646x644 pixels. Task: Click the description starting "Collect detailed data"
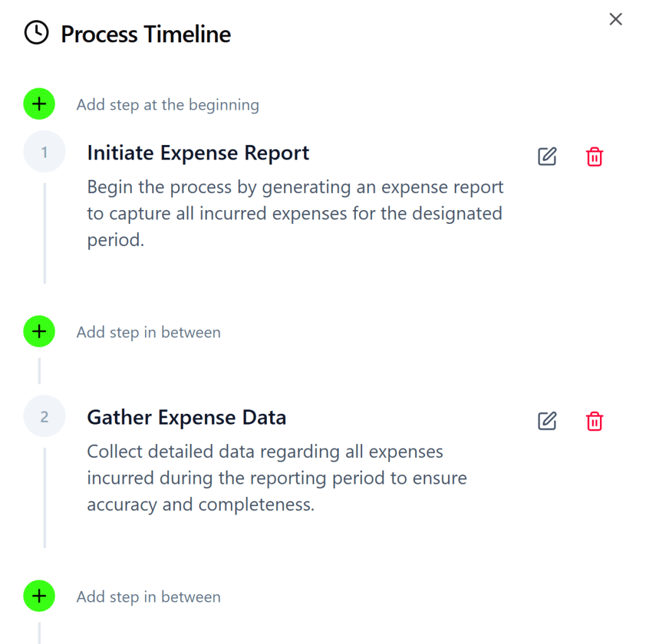277,478
